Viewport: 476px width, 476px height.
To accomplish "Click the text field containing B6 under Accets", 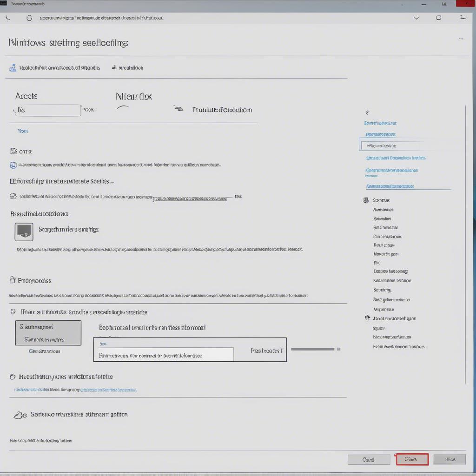I will point(48,110).
